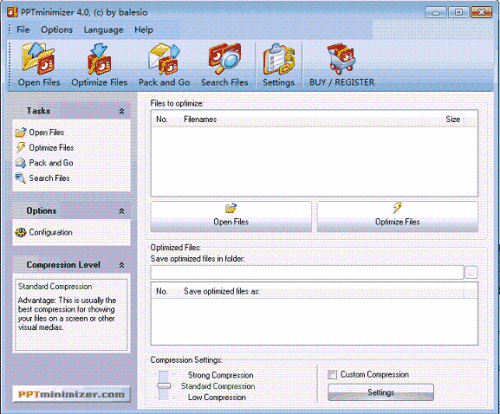This screenshot has width=500, height=414.
Task: Click the Settings button under Custom Compression
Action: coord(381,392)
